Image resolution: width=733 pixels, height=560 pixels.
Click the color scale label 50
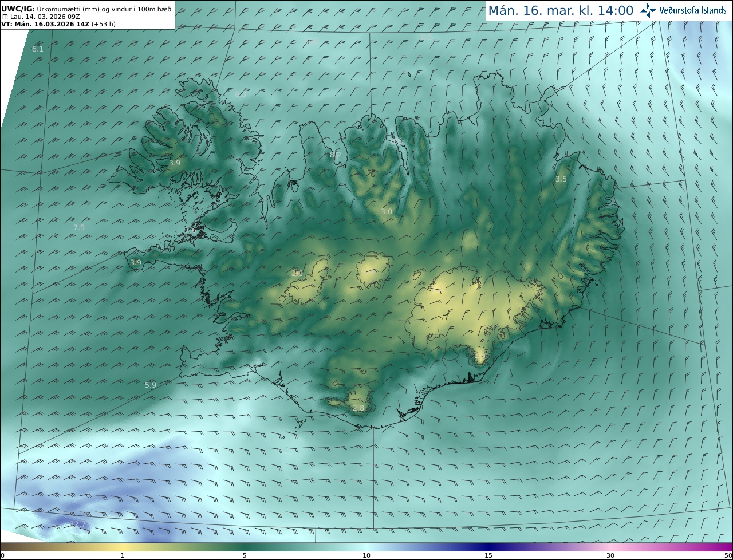click(x=728, y=556)
